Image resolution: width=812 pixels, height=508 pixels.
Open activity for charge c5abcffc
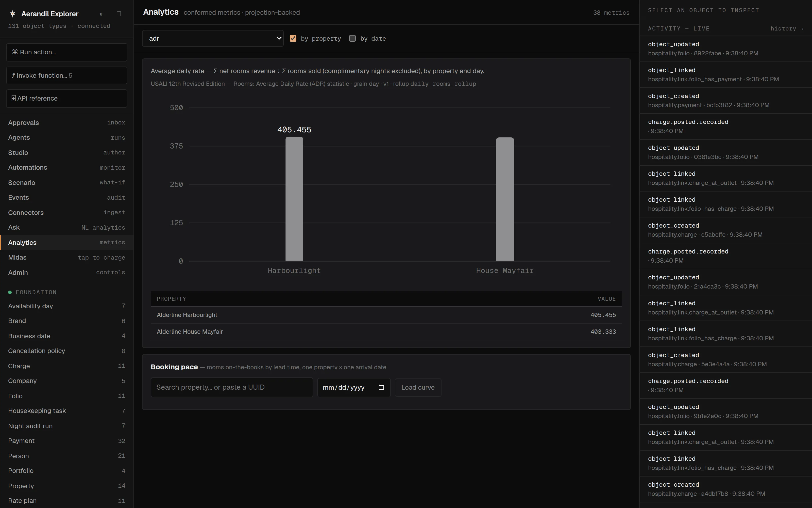725,230
